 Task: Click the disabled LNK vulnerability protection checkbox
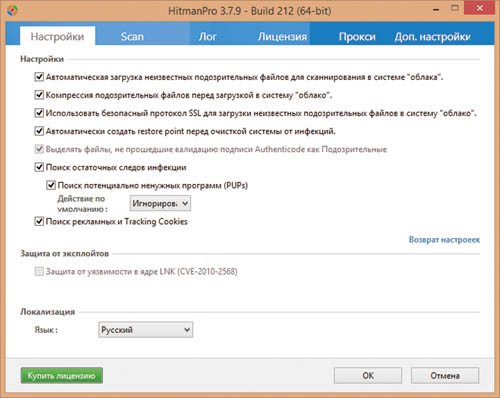pyautogui.click(x=39, y=271)
